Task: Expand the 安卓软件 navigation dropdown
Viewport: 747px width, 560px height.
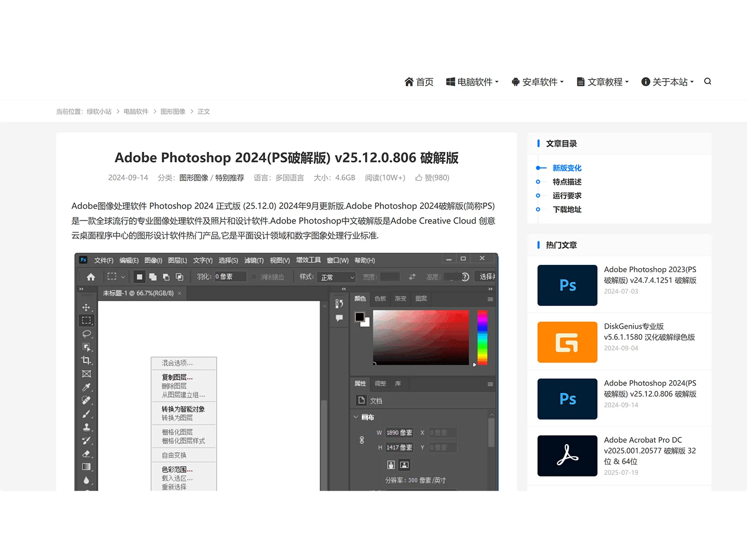Action: click(537, 82)
